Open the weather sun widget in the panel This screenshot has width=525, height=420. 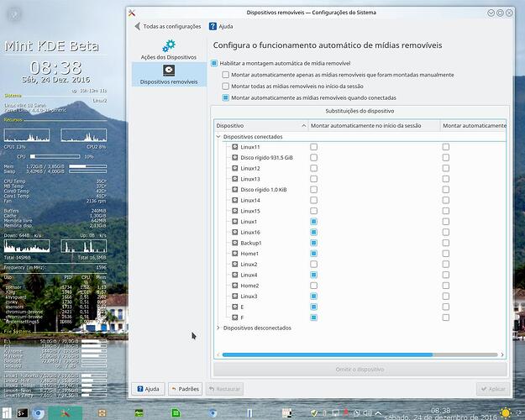tap(506, 412)
